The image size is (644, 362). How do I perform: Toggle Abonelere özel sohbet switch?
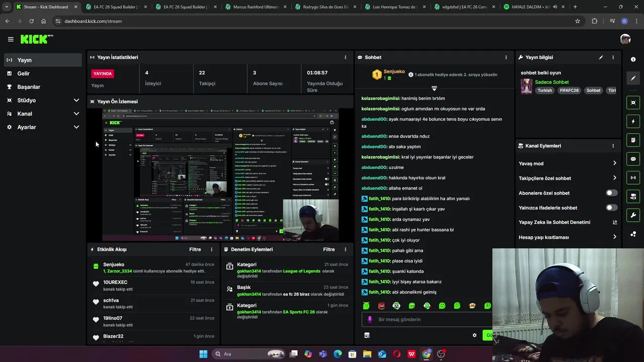coord(611,193)
